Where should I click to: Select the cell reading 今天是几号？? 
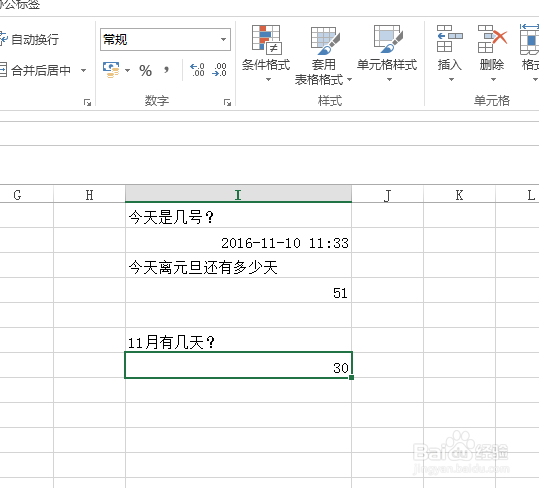coord(238,215)
